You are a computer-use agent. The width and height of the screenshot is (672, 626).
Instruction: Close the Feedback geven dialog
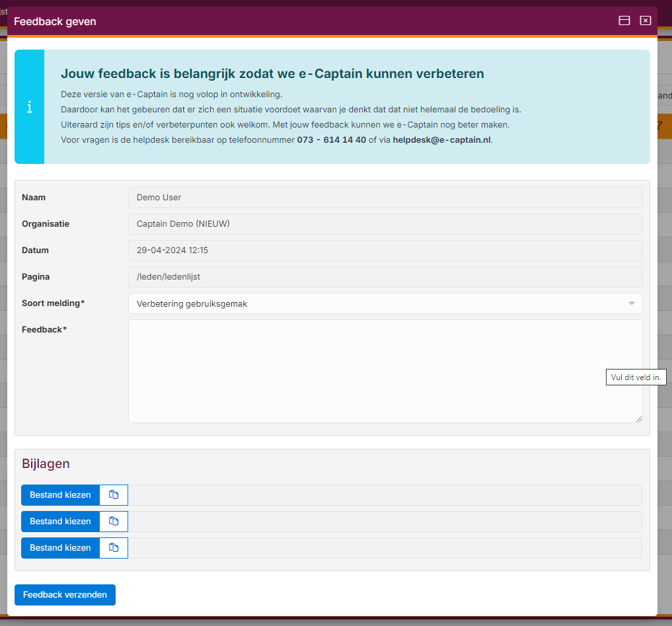(646, 20)
